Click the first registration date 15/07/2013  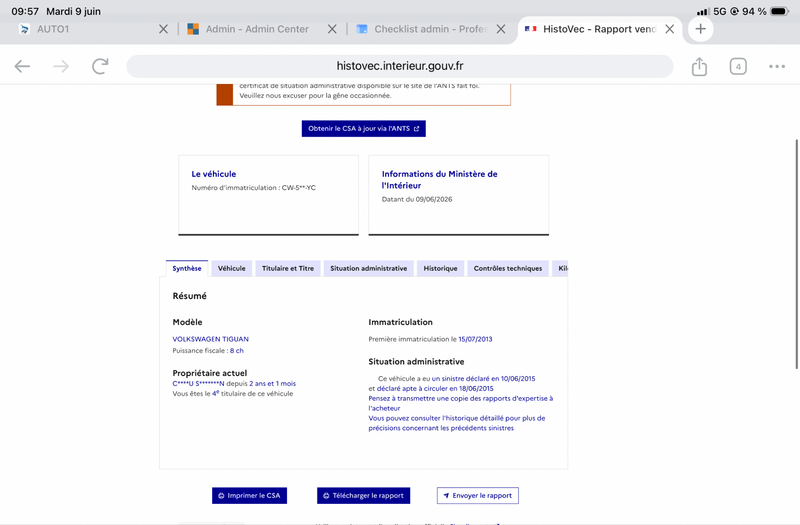tap(475, 339)
